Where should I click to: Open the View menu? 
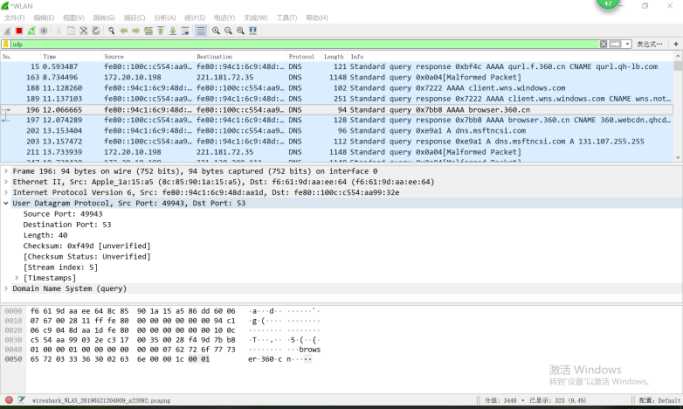[74, 18]
